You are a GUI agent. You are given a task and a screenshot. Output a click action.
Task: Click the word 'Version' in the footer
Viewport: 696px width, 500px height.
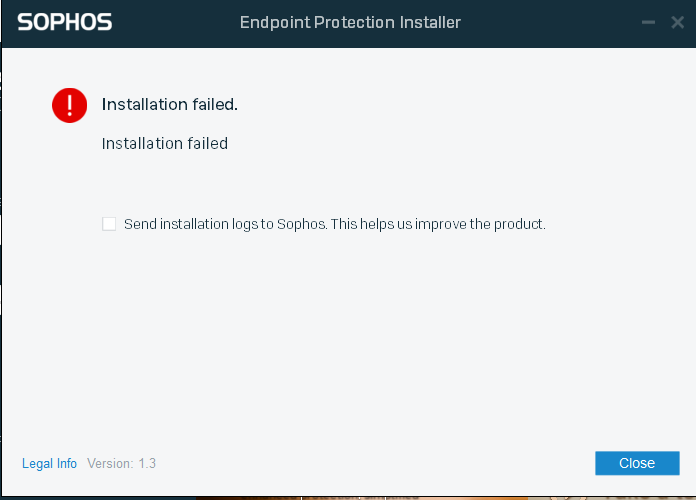click(x=109, y=464)
